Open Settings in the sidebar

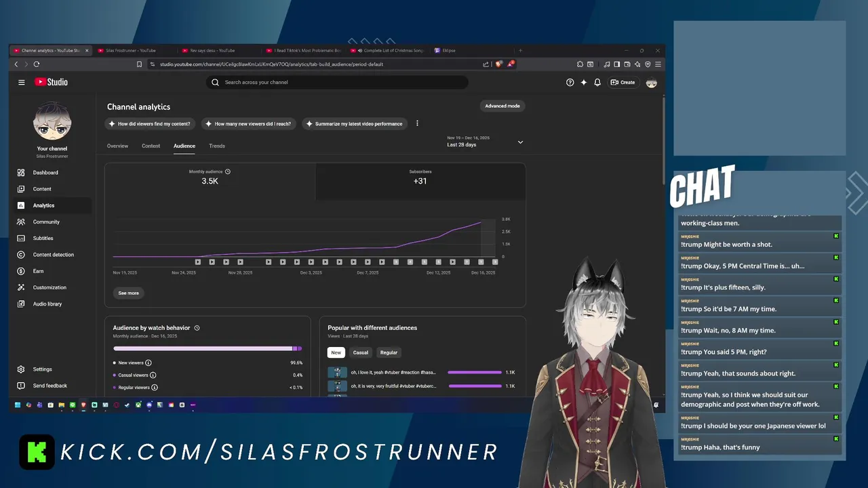pyautogui.click(x=52, y=369)
